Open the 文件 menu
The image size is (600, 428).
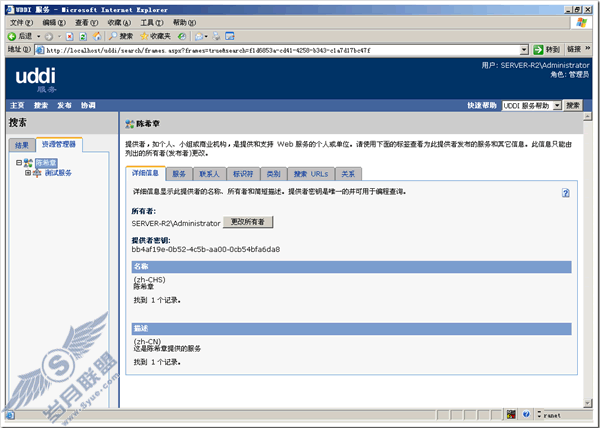(21, 23)
